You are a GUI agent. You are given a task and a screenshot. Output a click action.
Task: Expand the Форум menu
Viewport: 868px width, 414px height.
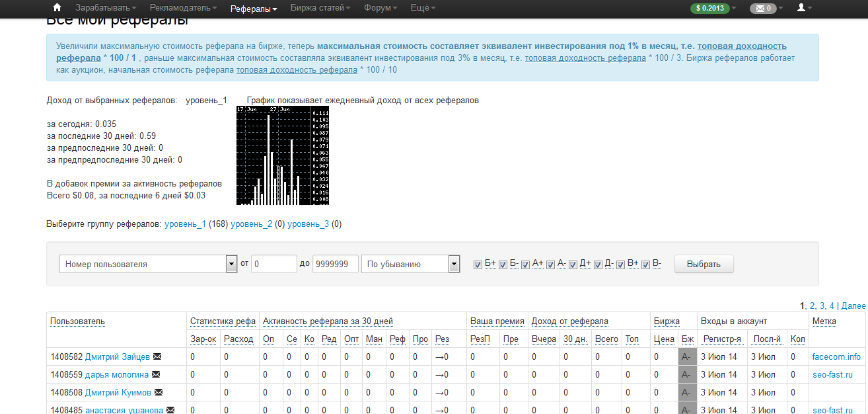coord(380,8)
